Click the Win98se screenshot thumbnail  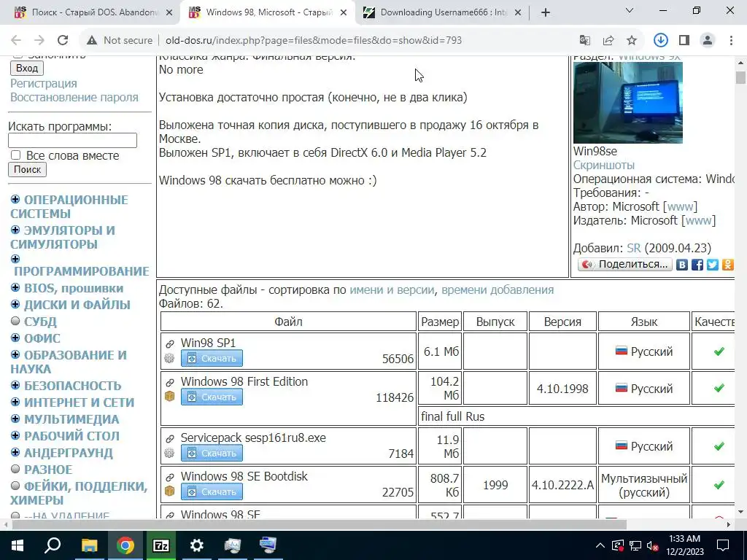pyautogui.click(x=628, y=102)
